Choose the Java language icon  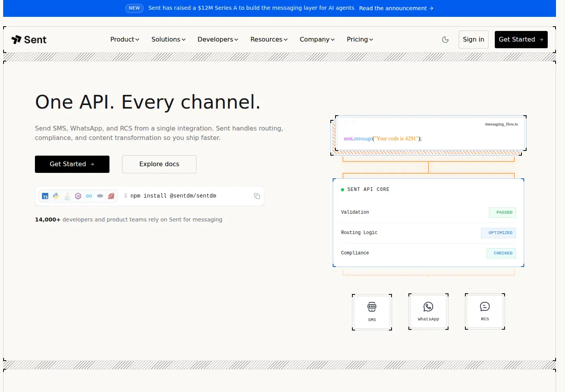pyautogui.click(x=67, y=196)
